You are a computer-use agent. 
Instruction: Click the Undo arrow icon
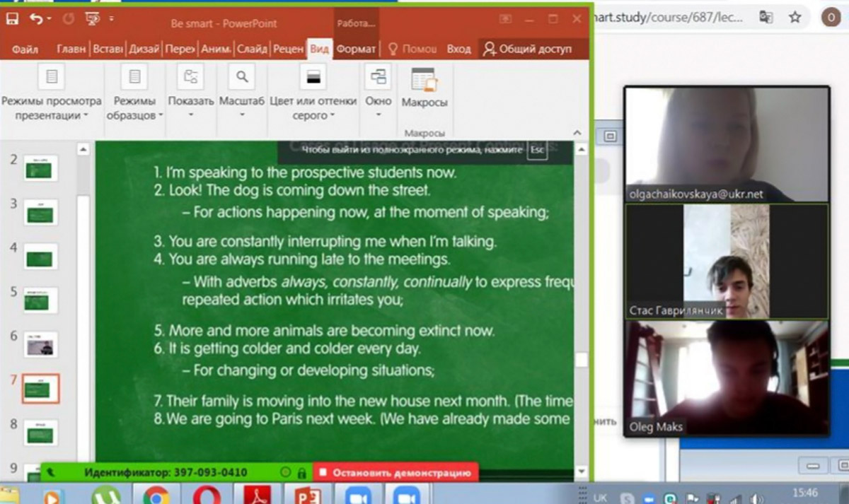36,20
